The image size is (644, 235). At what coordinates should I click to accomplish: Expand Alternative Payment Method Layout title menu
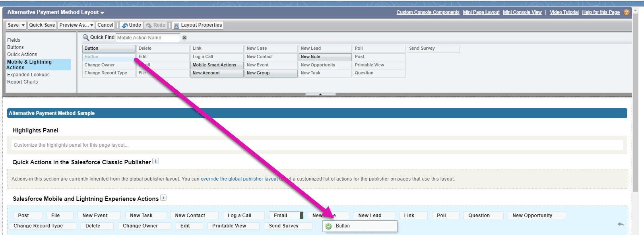pyautogui.click(x=102, y=13)
